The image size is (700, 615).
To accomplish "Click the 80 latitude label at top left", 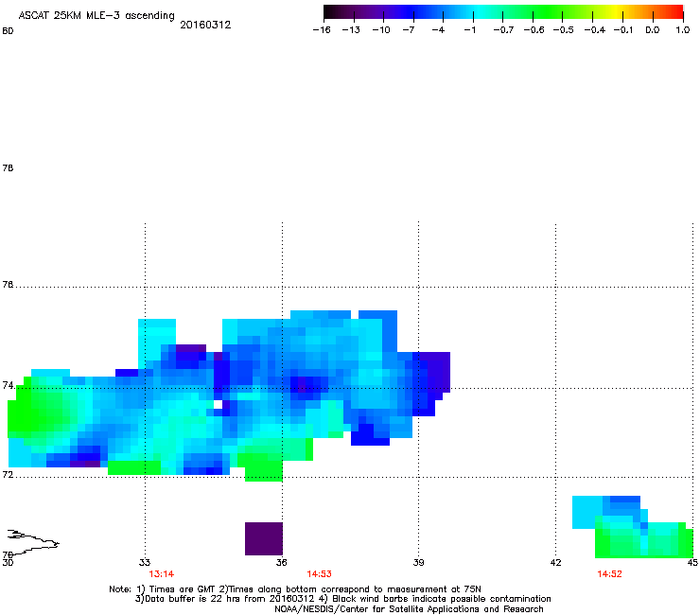I will [x=8, y=31].
